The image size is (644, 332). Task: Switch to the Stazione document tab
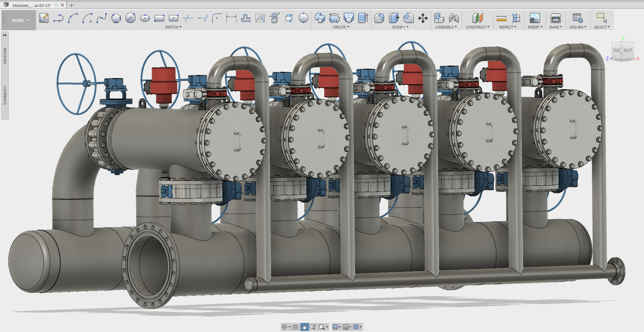[32, 5]
